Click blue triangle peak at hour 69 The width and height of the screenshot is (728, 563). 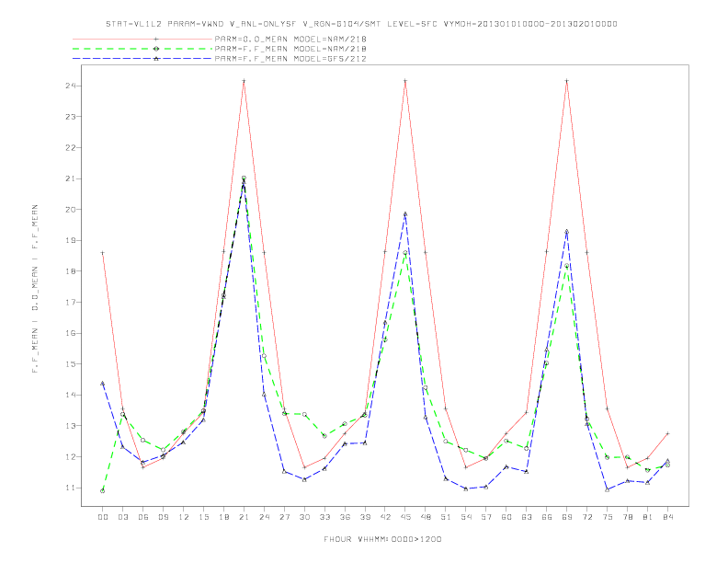pyautogui.click(x=567, y=231)
